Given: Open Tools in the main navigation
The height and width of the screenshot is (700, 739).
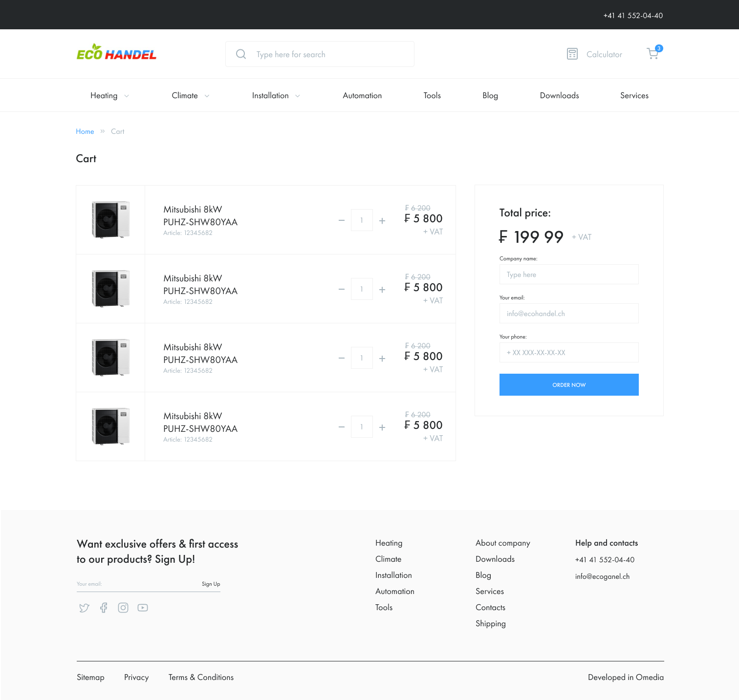Looking at the screenshot, I should [432, 96].
